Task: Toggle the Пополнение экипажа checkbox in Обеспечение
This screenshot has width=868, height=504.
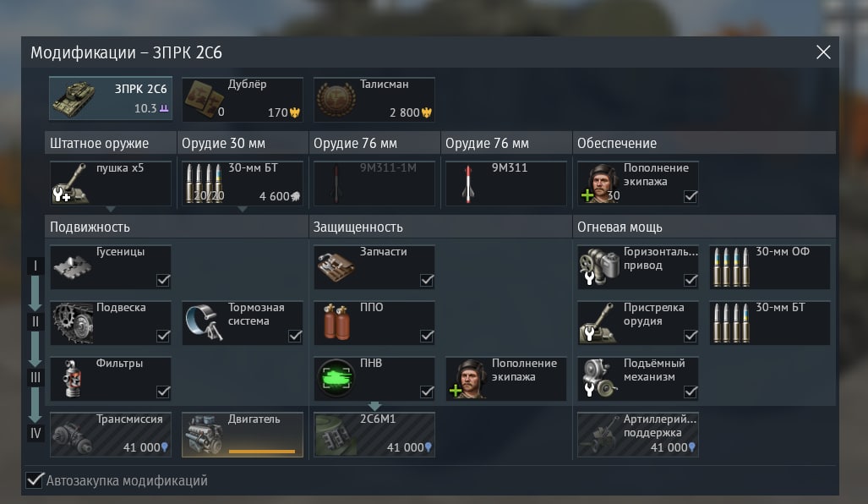Action: pos(691,196)
